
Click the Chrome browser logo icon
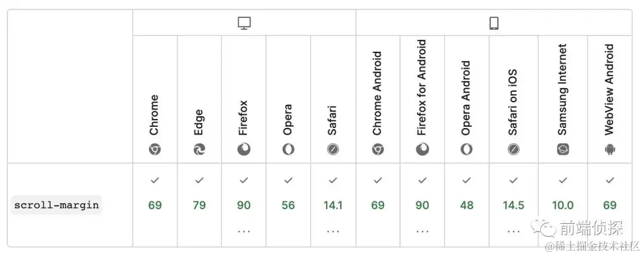(x=154, y=149)
